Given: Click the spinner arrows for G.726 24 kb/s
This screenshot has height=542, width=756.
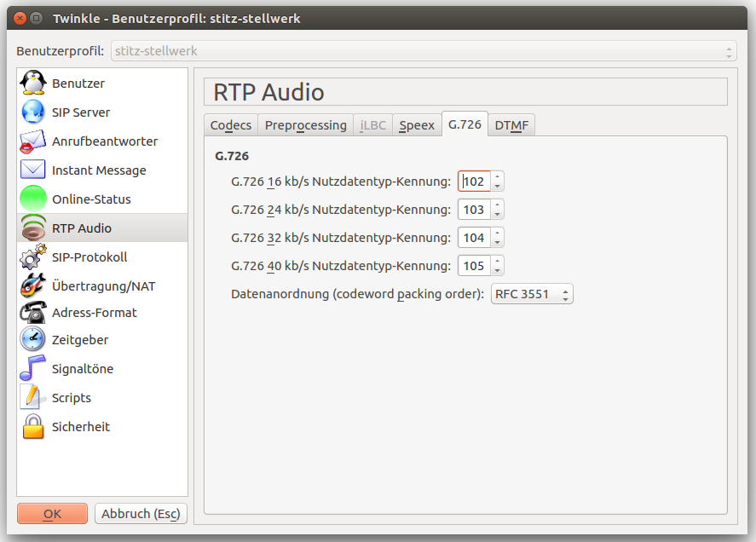Looking at the screenshot, I should point(497,210).
